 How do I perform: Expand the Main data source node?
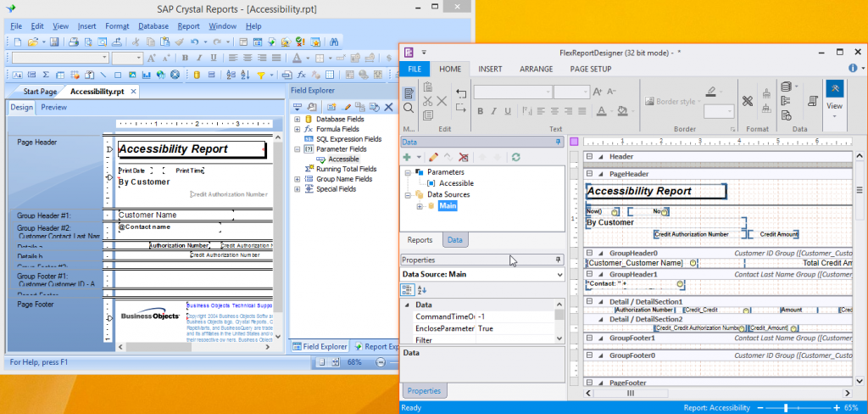(419, 206)
